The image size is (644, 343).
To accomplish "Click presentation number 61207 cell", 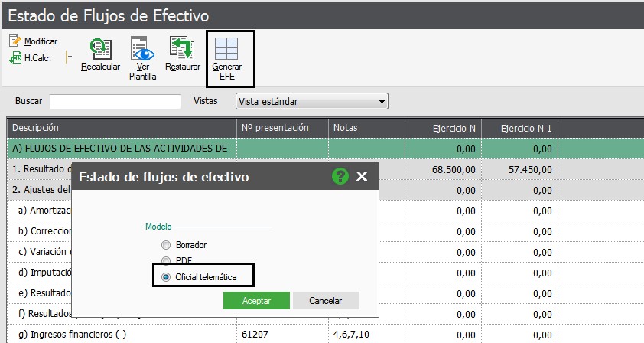I will click(282, 335).
